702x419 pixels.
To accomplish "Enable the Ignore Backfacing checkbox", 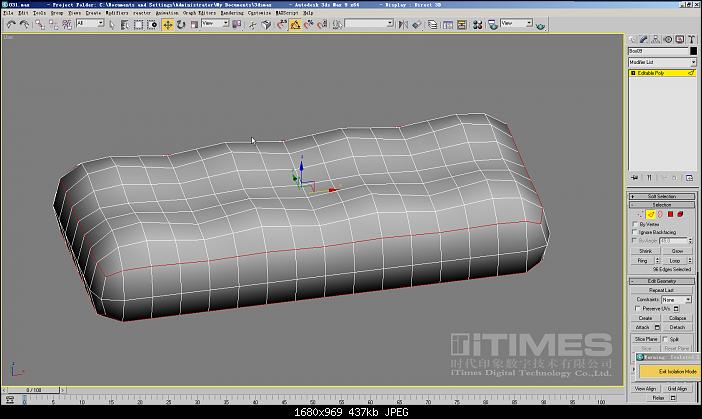I will [635, 232].
